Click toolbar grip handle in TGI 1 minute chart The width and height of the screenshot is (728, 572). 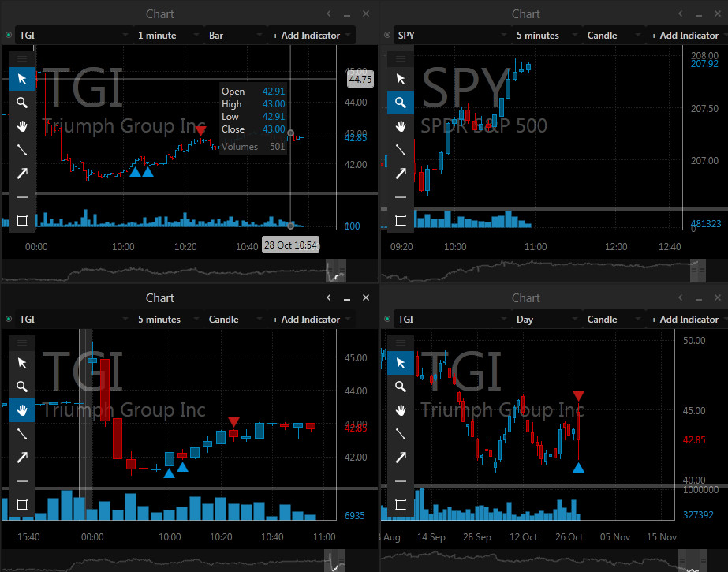click(22, 59)
